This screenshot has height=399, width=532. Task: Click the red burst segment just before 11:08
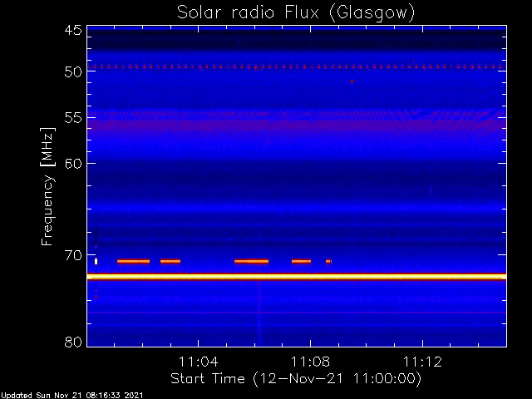(x=301, y=261)
